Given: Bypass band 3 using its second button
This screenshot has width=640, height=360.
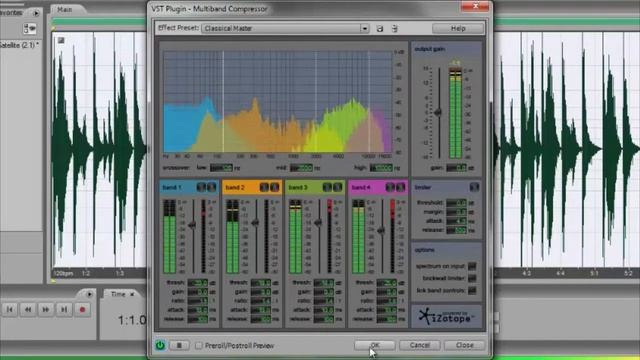Looking at the screenshot, I should pyautogui.click(x=337, y=187).
